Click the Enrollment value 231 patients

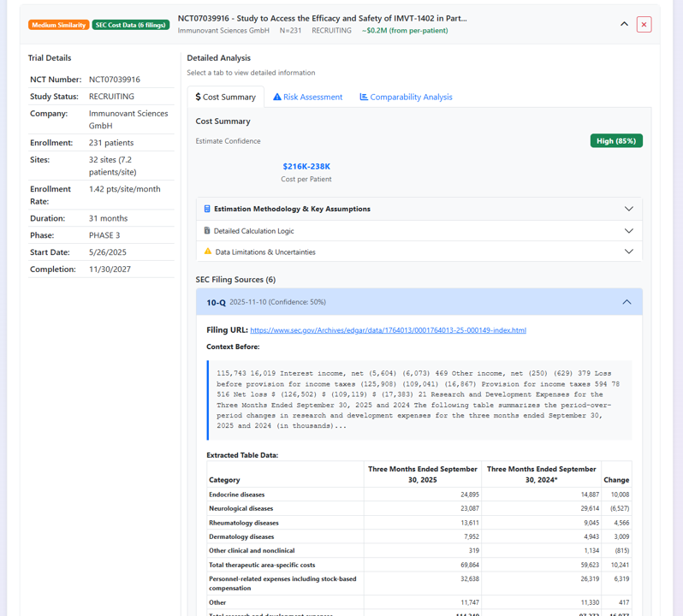111,143
